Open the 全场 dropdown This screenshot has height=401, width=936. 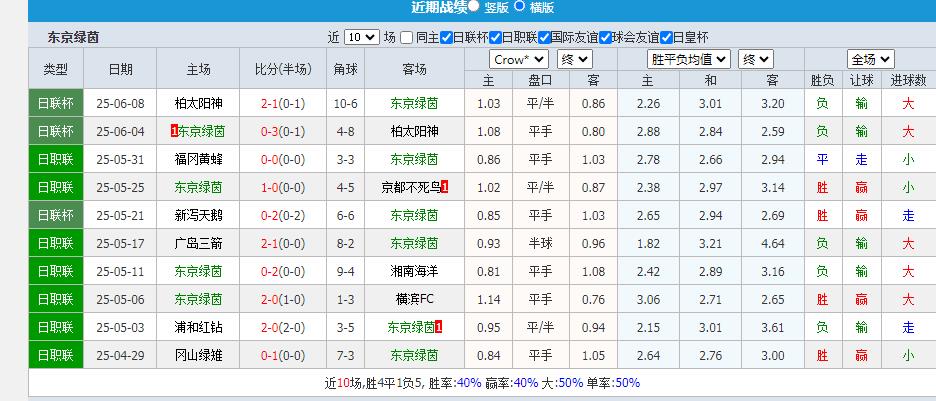[x=870, y=59]
